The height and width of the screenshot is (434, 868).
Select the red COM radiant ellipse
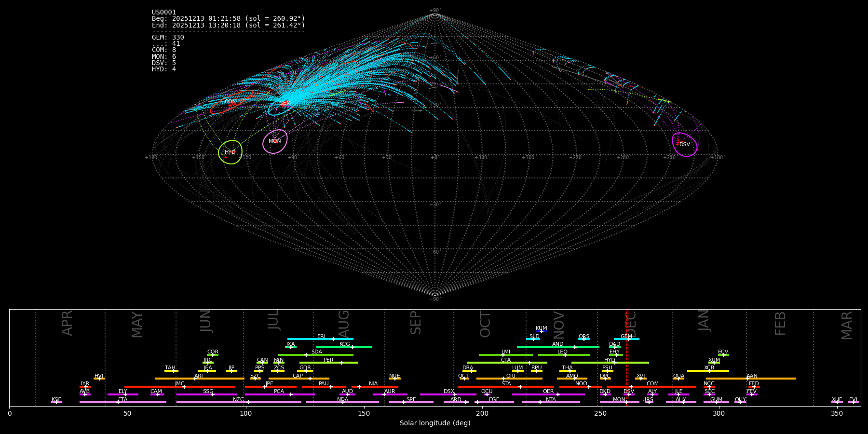tap(232, 102)
